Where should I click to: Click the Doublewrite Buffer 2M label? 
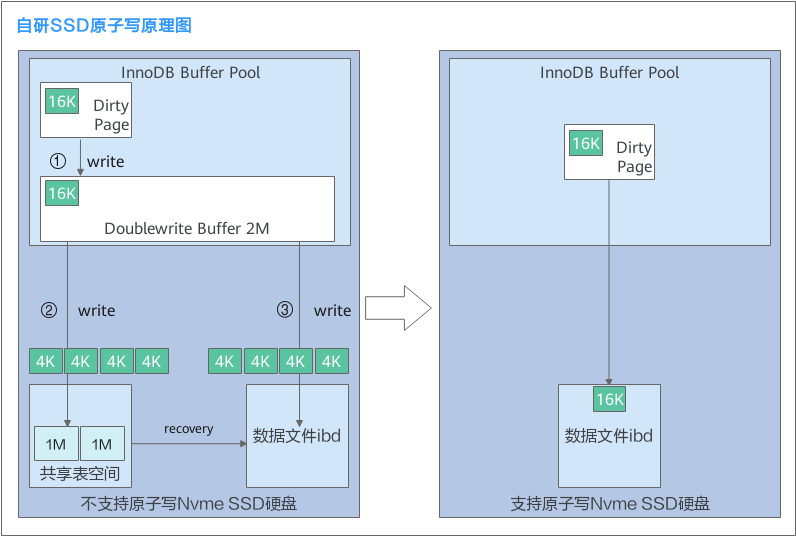(x=187, y=228)
